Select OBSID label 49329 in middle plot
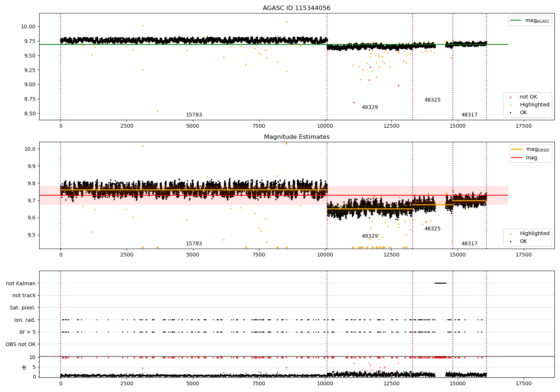560x392 pixels. pyautogui.click(x=370, y=236)
